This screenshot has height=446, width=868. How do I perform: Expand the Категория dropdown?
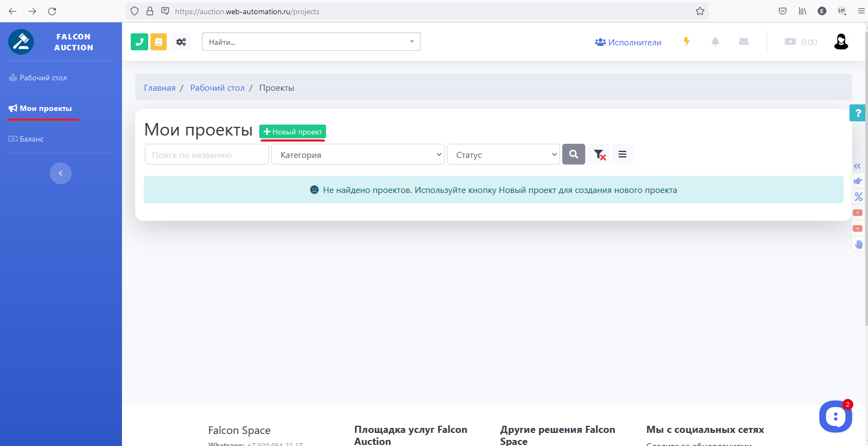[358, 155]
